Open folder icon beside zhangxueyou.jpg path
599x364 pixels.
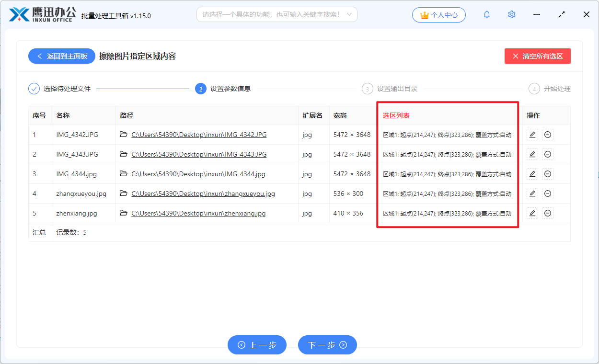pyautogui.click(x=124, y=193)
